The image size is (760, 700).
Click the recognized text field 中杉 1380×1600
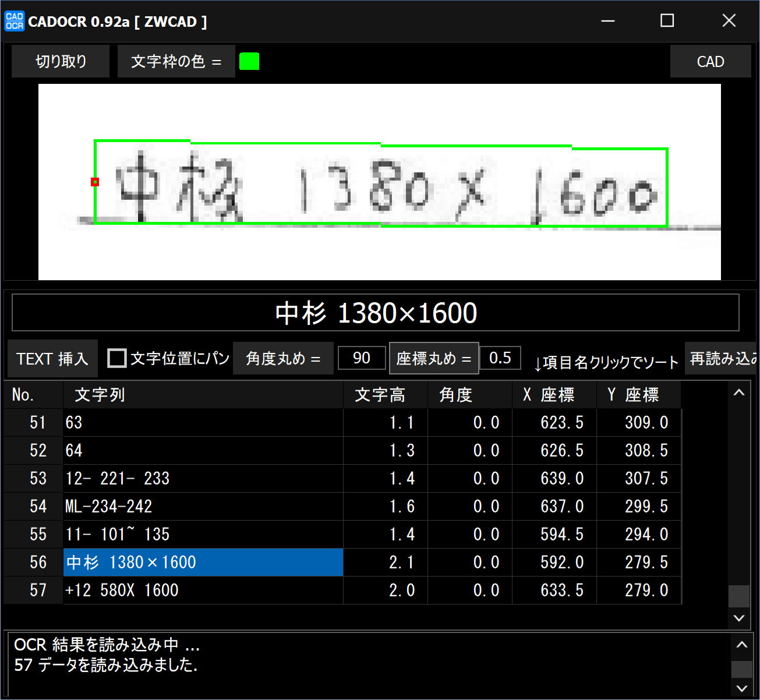(376, 313)
